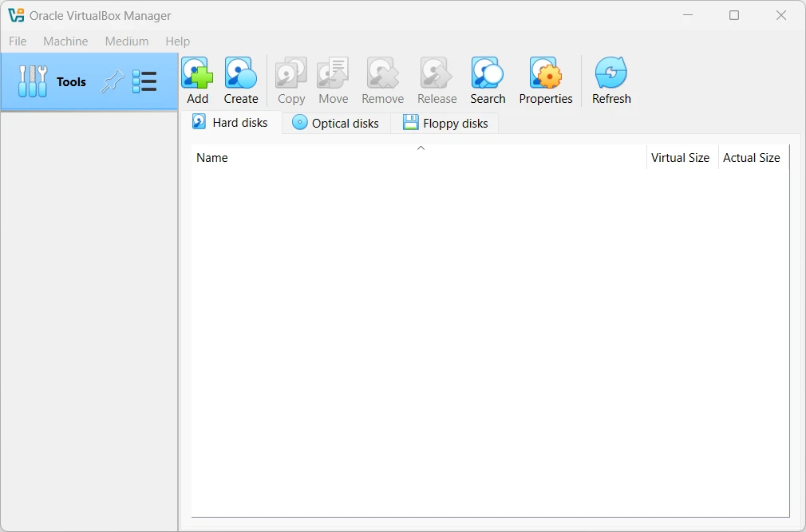The height and width of the screenshot is (532, 806).
Task: Pin the Tools pane with pushpin icon
Action: tap(113, 81)
